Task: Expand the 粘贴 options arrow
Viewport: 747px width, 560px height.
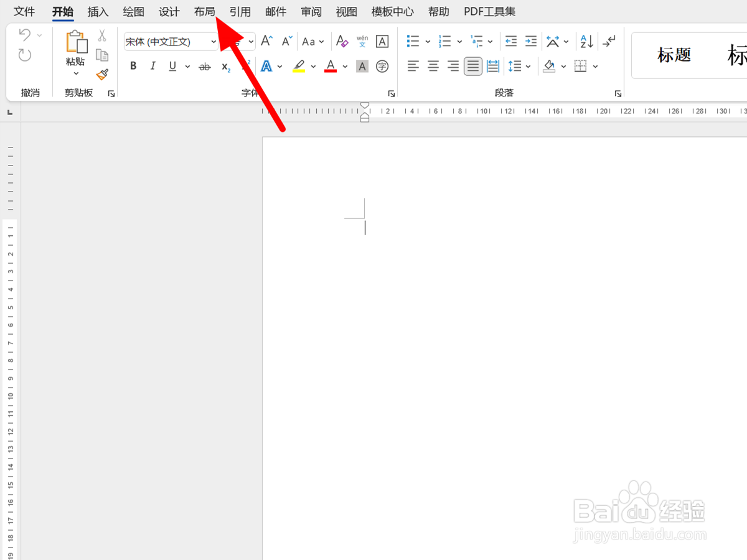Action: point(76,73)
